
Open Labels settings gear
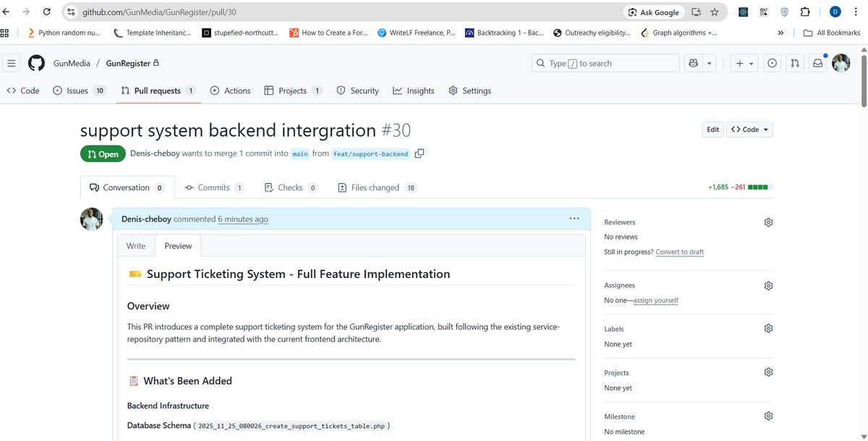768,328
